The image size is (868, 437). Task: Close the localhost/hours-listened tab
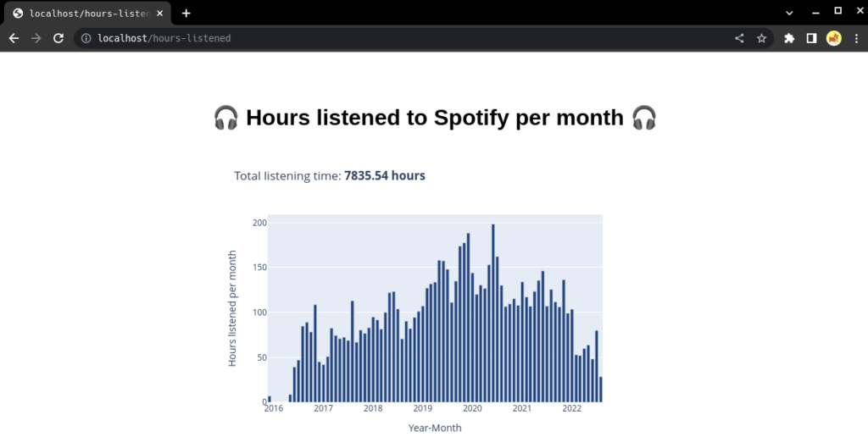point(160,14)
